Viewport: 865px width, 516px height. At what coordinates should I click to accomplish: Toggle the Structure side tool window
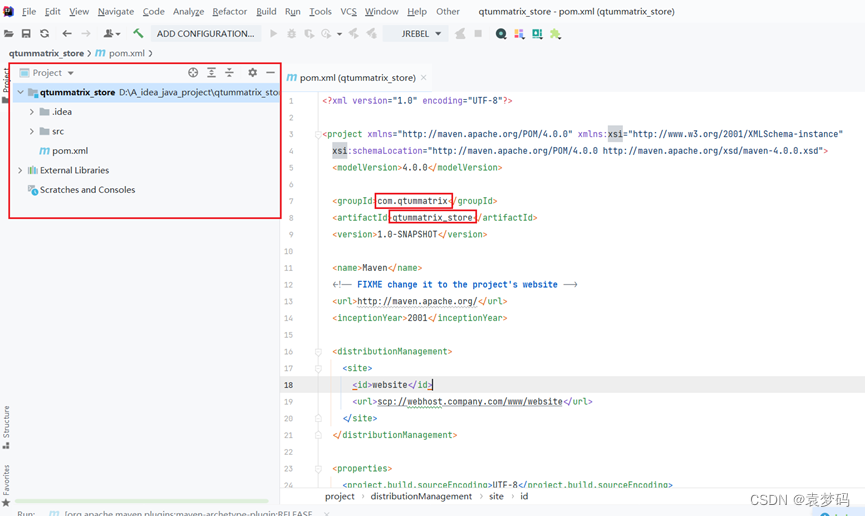coord(6,427)
